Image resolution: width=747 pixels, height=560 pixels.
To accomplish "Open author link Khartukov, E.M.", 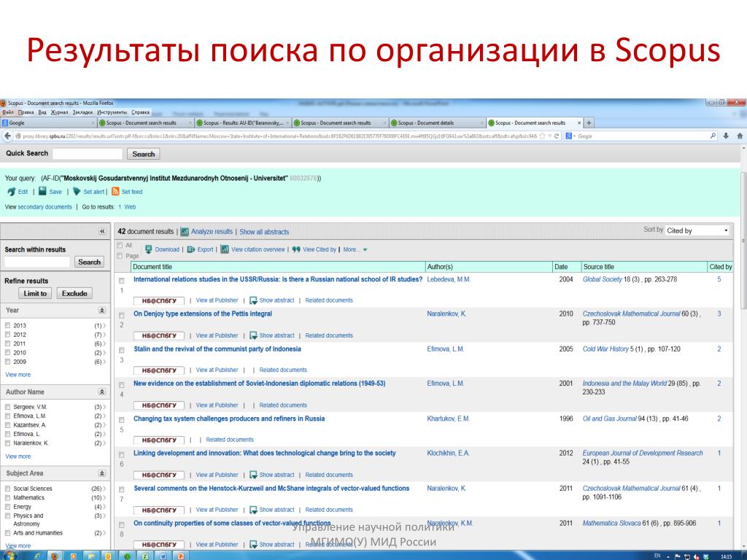I will coord(449,419).
